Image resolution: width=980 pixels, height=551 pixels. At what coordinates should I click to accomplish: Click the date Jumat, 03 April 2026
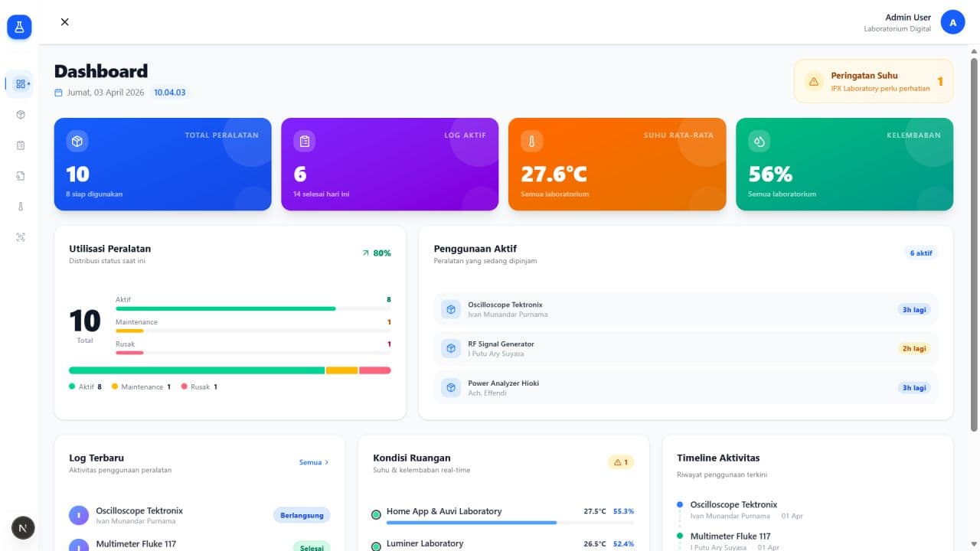(106, 93)
